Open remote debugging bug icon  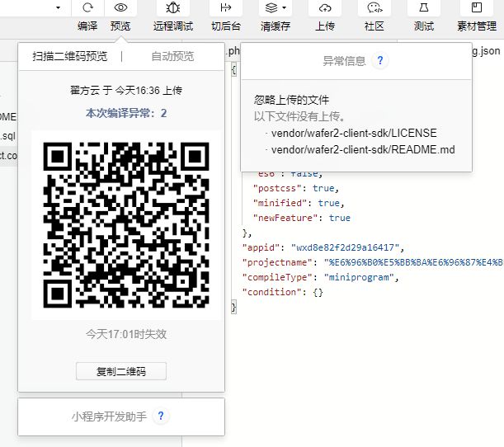click(x=173, y=7)
